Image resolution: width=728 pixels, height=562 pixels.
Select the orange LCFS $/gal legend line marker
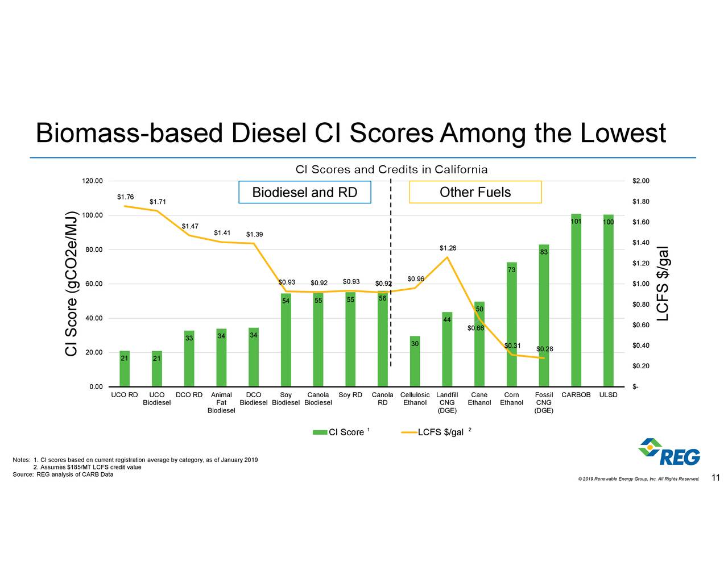pyautogui.click(x=408, y=432)
